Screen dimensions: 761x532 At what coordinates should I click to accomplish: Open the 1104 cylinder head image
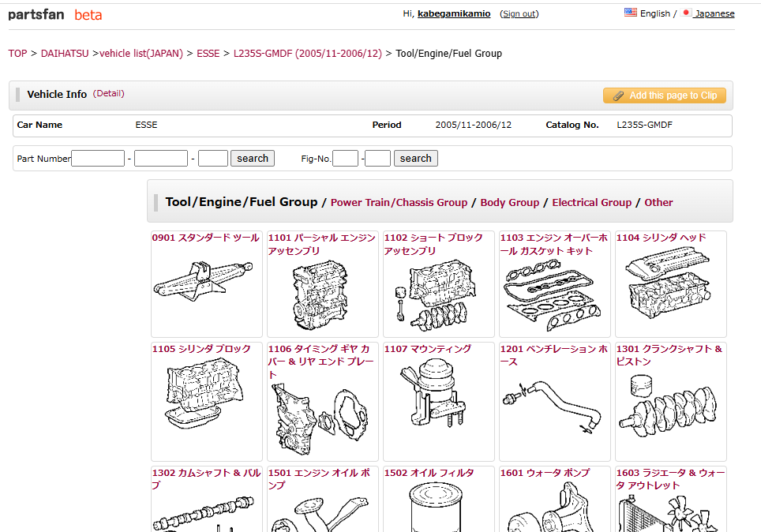(x=669, y=283)
